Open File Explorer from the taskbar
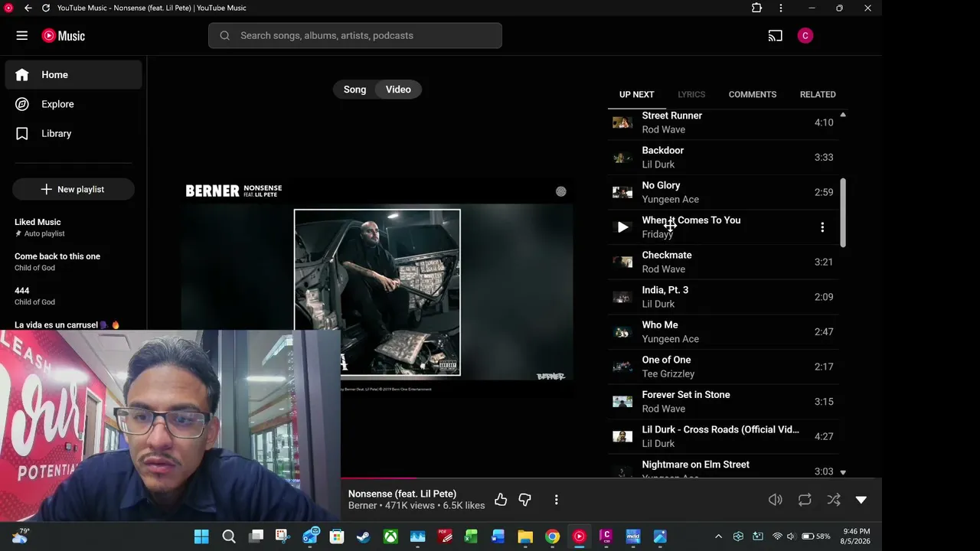 (525, 536)
